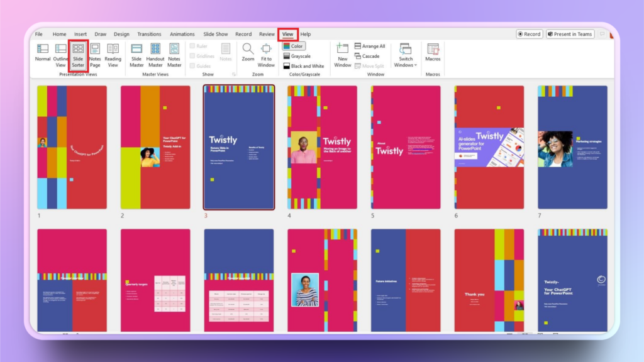
Task: Click the Record button at top right
Action: click(530, 34)
